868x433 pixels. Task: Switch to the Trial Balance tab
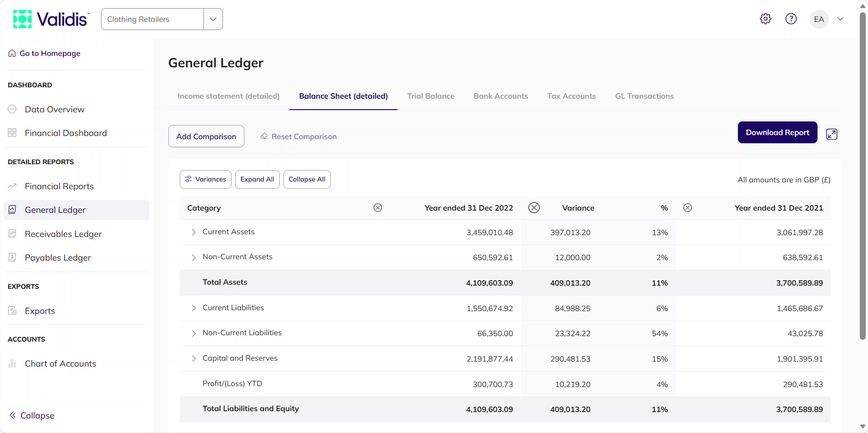[x=431, y=96]
